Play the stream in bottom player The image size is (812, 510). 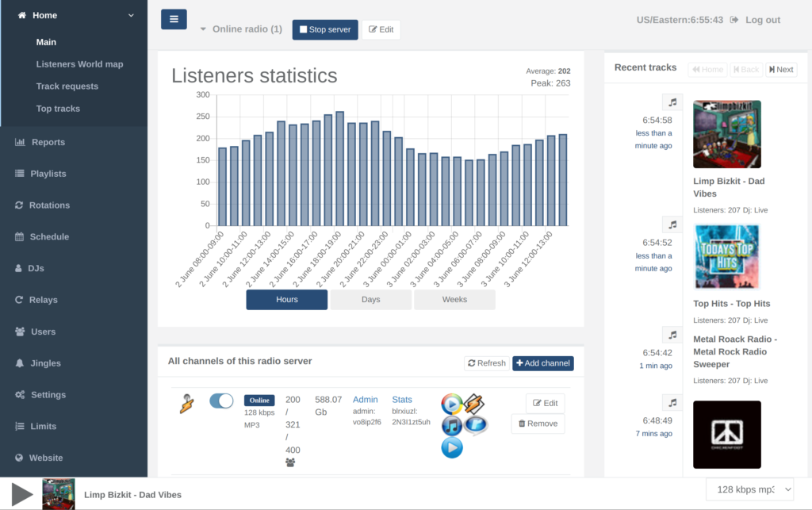[x=21, y=494]
